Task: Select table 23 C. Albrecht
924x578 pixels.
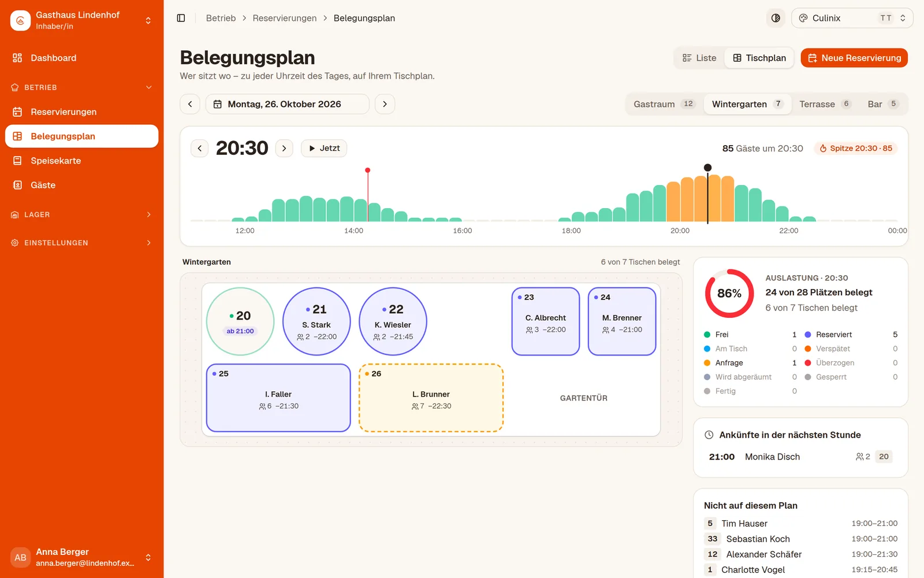Action: 546,321
